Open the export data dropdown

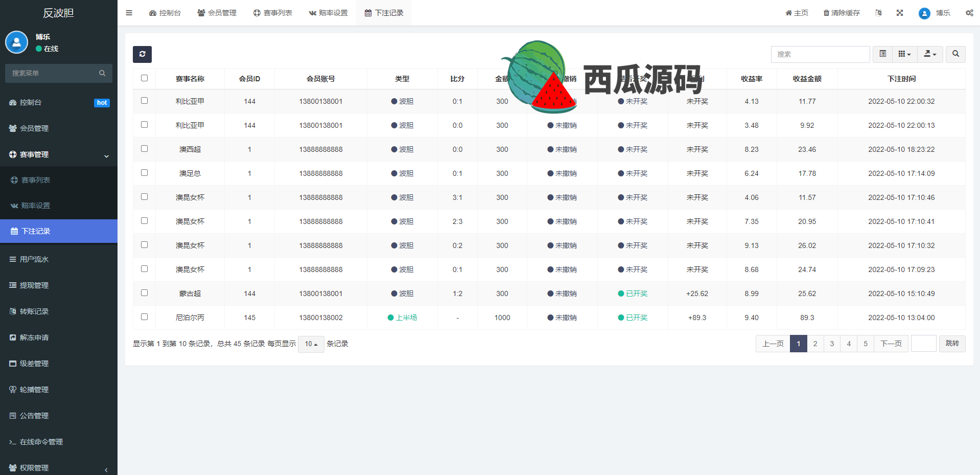click(x=930, y=54)
